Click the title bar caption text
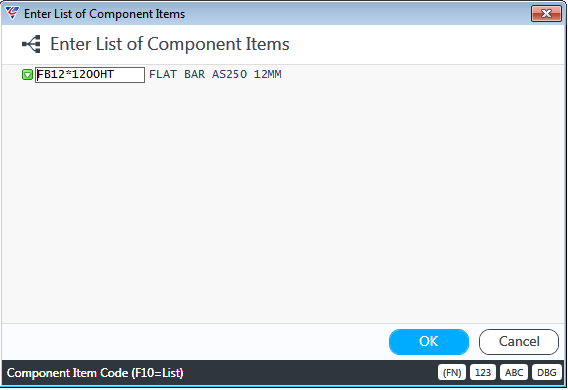The image size is (568, 390). [104, 14]
